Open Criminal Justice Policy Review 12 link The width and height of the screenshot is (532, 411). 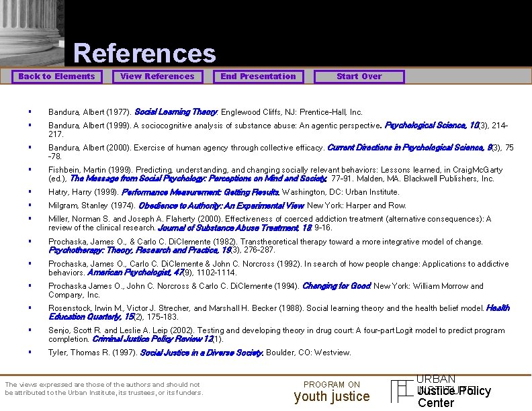152,338
